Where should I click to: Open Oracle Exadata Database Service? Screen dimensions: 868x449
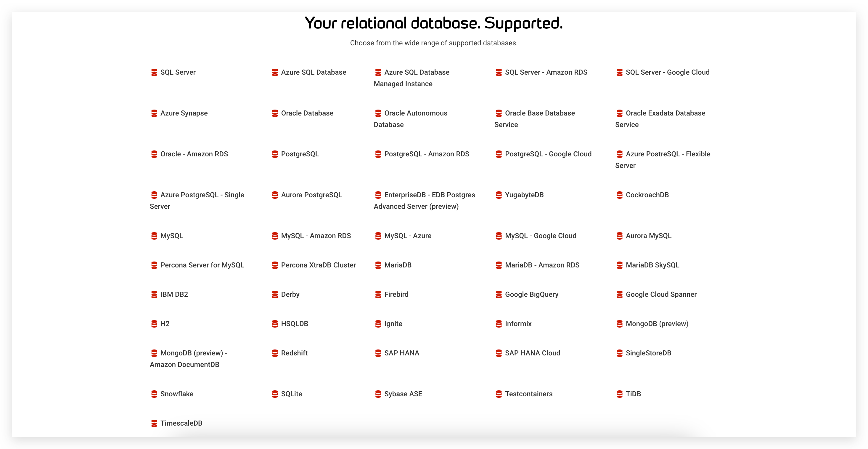click(x=660, y=119)
